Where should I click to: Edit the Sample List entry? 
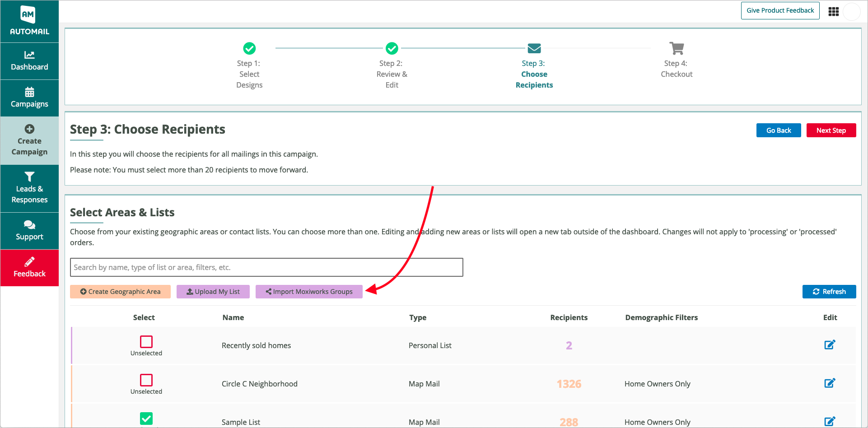(830, 422)
